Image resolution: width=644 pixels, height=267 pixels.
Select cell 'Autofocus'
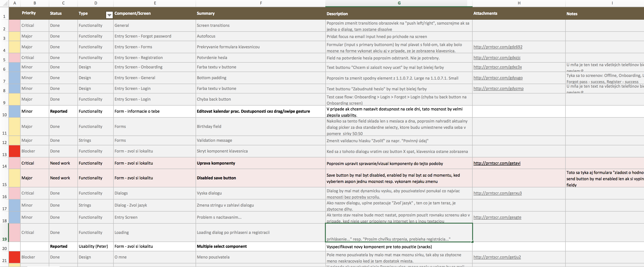coord(260,36)
